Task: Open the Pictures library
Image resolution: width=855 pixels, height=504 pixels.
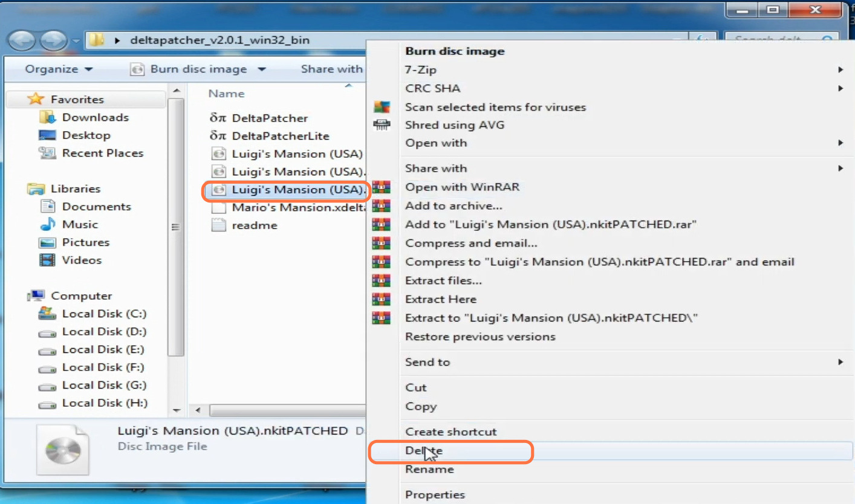Action: pyautogui.click(x=86, y=242)
